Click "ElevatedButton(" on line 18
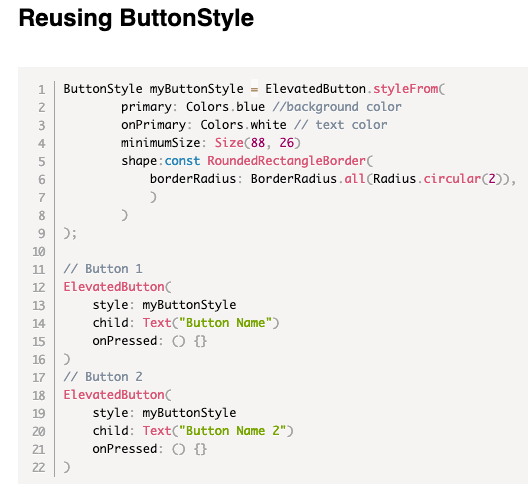Image resolution: width=528 pixels, height=484 pixels. click(117, 395)
